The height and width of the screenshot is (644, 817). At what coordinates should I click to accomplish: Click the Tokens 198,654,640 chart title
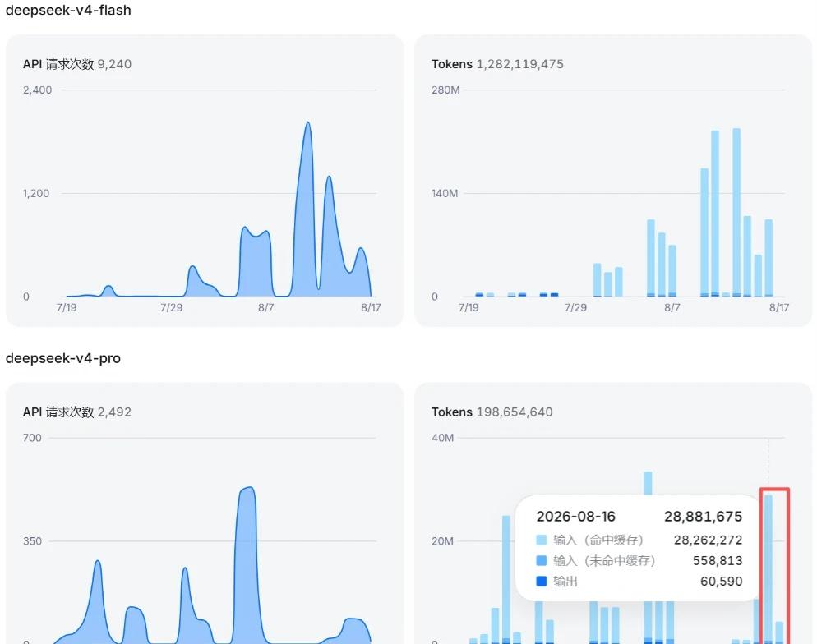492,412
